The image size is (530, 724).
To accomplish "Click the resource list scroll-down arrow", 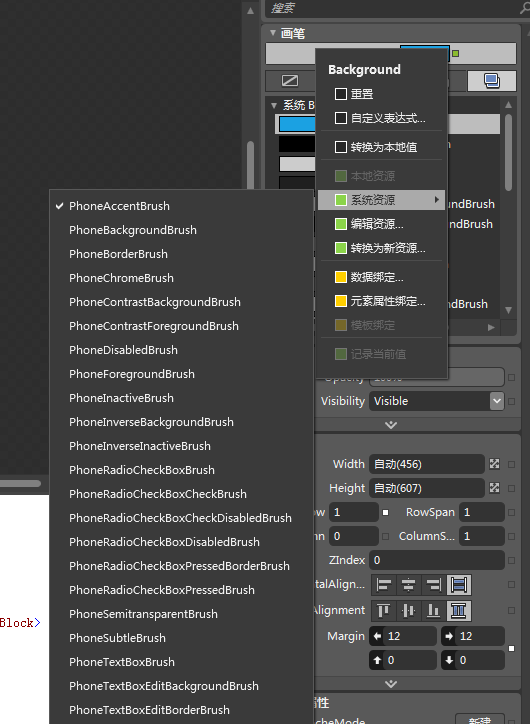I will (x=508, y=310).
